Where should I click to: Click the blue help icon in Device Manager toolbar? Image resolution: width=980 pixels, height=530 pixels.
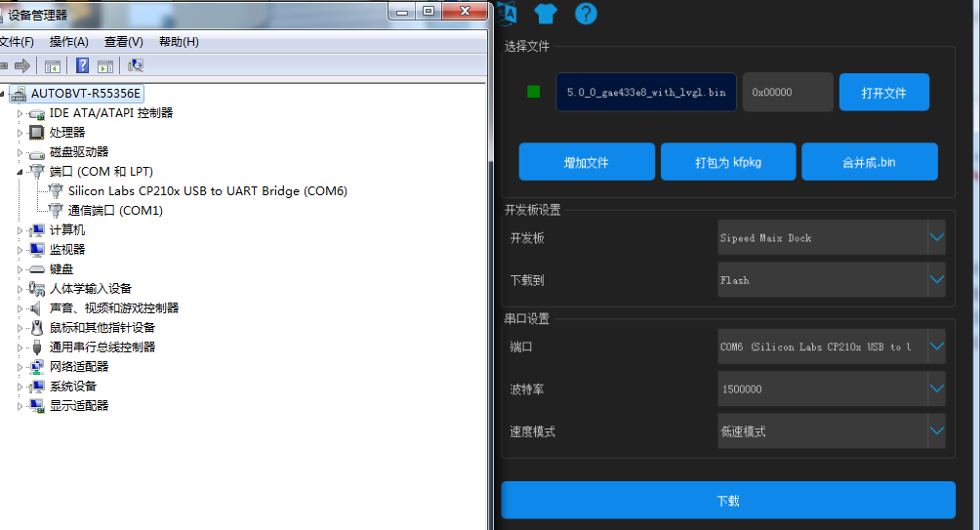(82, 65)
